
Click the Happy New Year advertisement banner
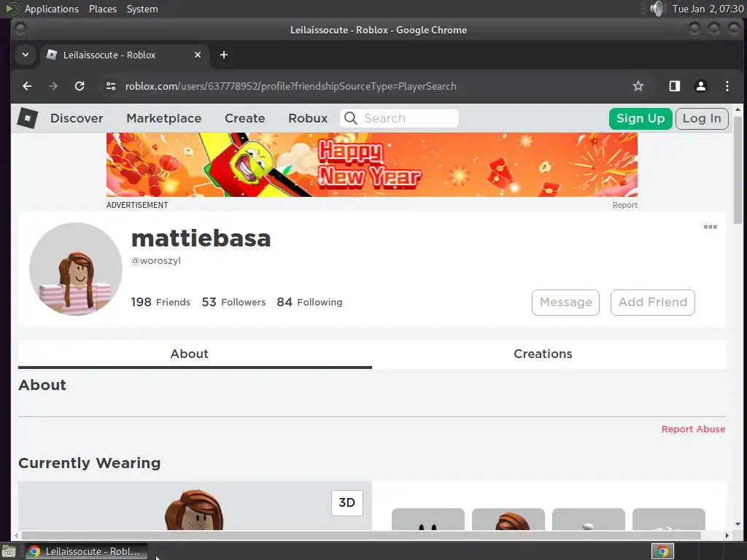[x=371, y=165]
